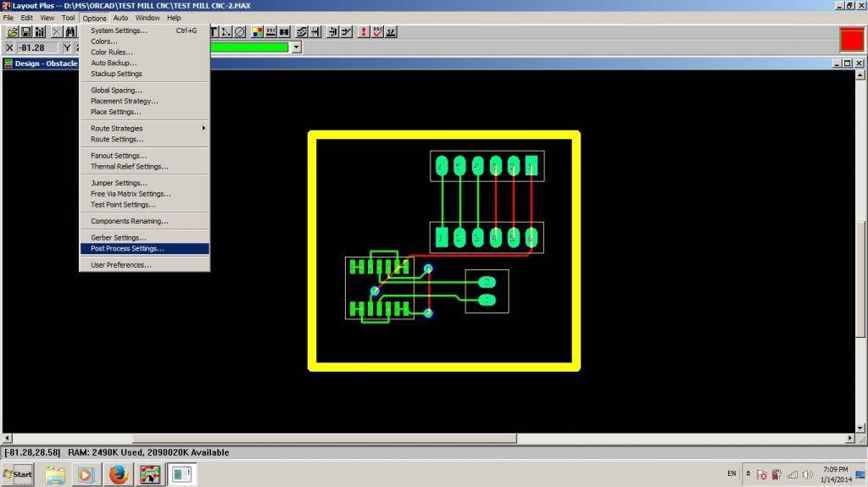
Task: Choose Test Point Settings... entry
Action: 144,204
